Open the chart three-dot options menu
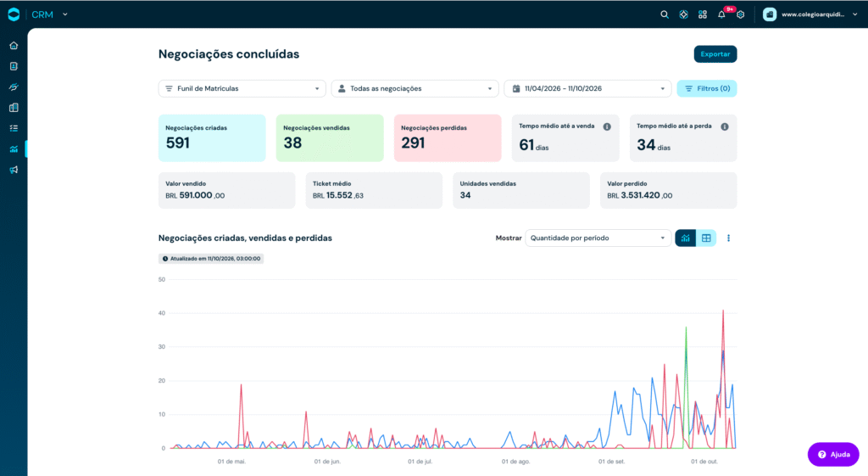 (x=728, y=238)
